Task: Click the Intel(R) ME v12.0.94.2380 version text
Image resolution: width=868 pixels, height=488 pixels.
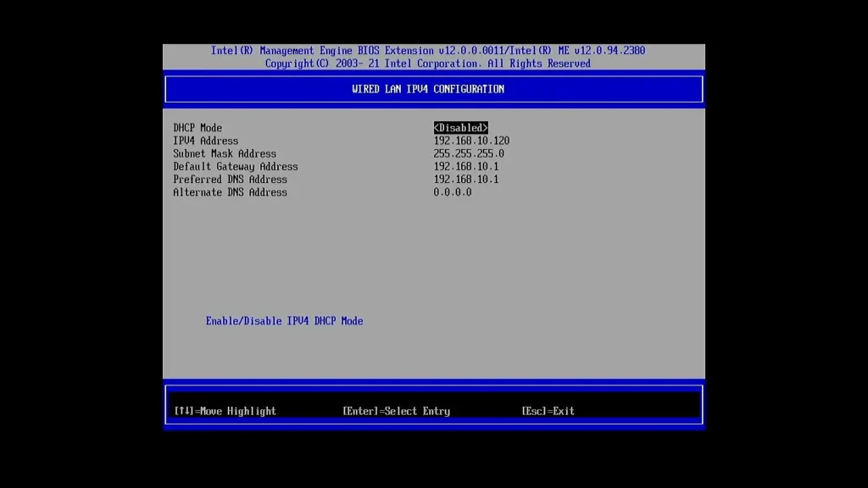Action: 580,51
